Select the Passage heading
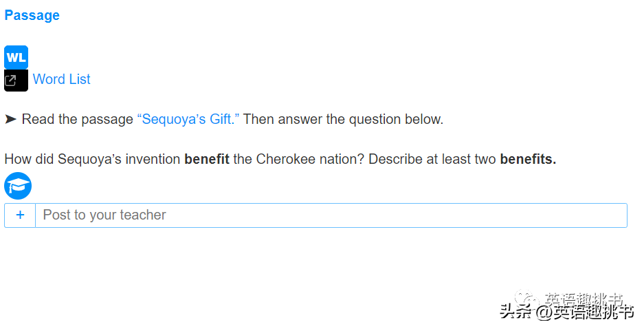Viewport: 644px width, 329px height. [32, 15]
